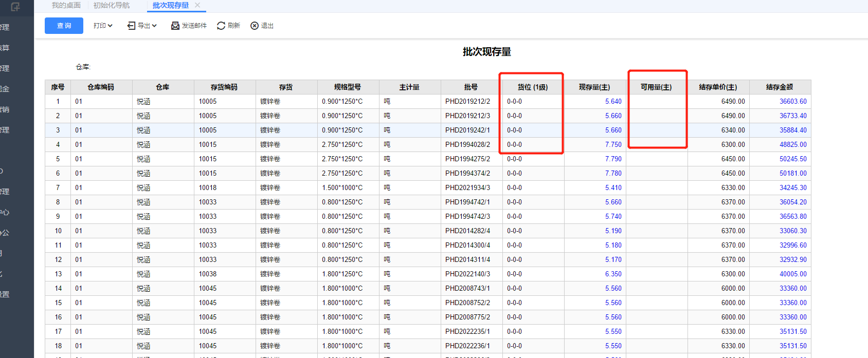The width and height of the screenshot is (868, 358).
Task: Click amount link 50245.50
Action: (x=793, y=159)
